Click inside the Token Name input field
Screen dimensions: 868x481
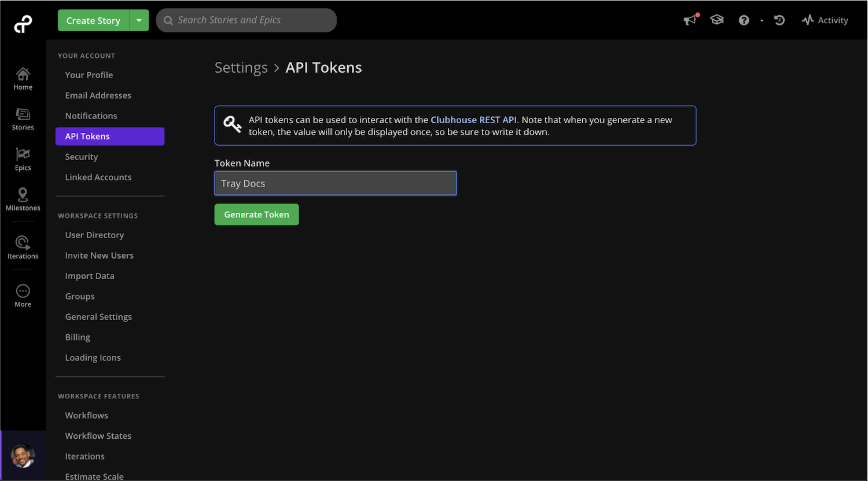[336, 183]
